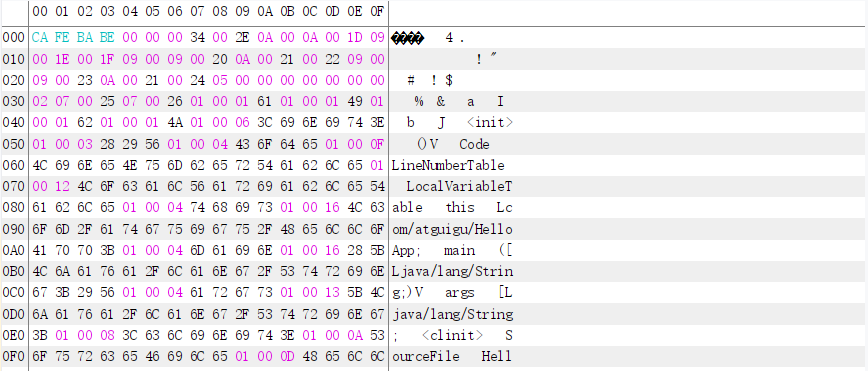Image resolution: width=868 pixels, height=371 pixels.
Task: Click the word main in ASCII column
Action: tap(459, 250)
